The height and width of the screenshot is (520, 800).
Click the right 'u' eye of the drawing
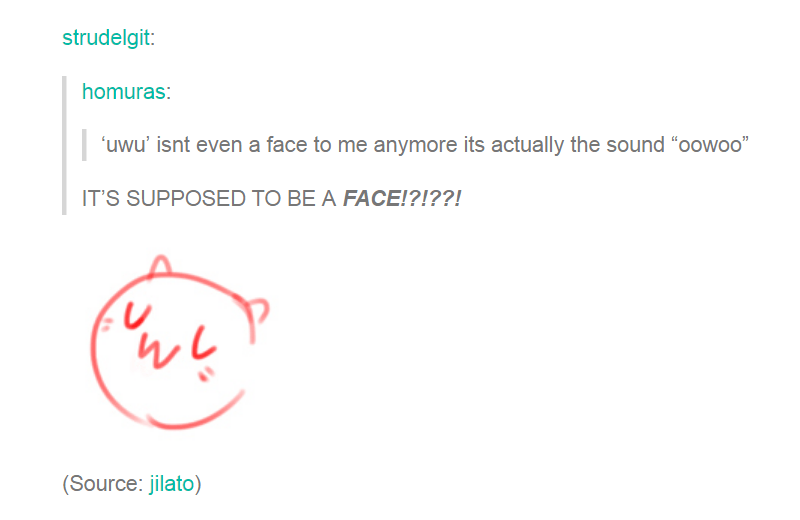point(204,342)
